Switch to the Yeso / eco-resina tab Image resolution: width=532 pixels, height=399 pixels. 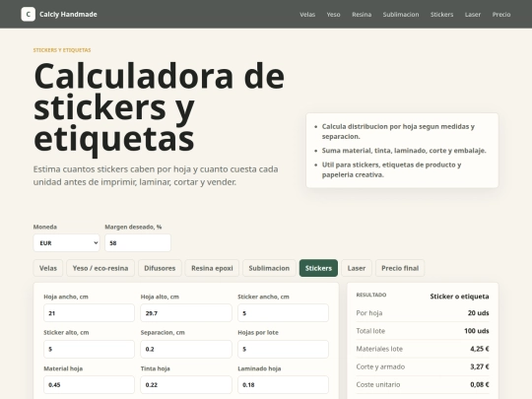(x=100, y=268)
